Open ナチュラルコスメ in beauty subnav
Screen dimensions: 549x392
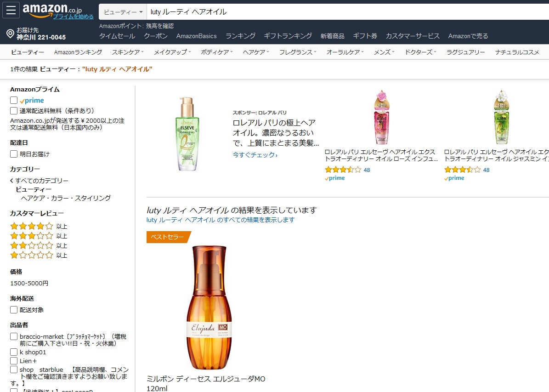517,52
